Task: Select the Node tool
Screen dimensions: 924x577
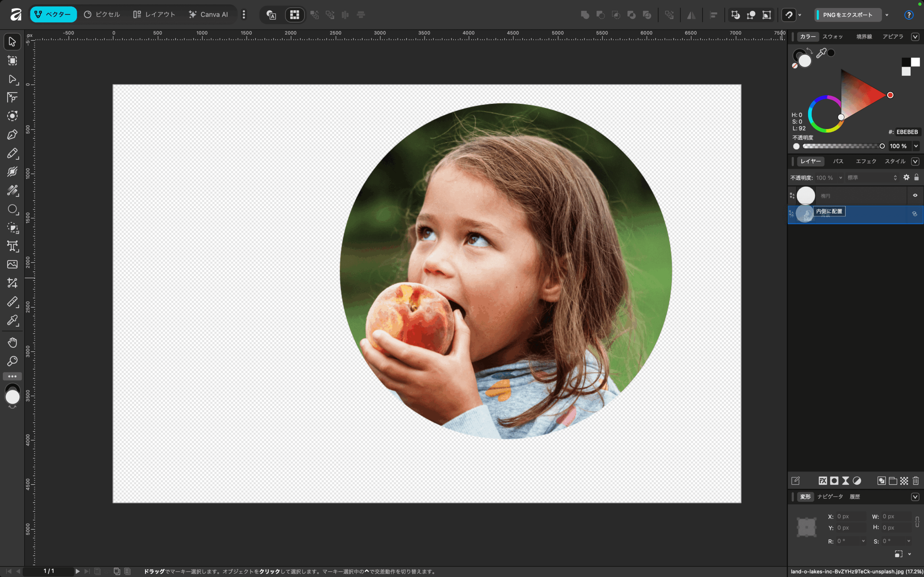Action: point(12,79)
